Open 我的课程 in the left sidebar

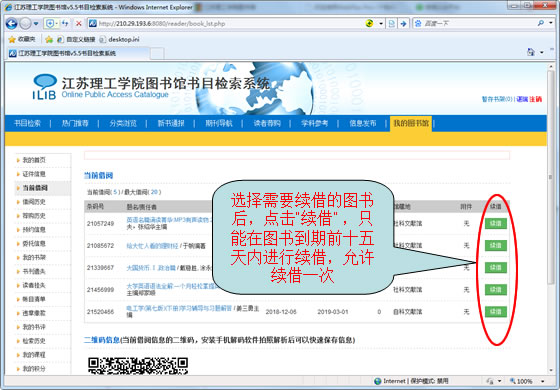click(34, 355)
